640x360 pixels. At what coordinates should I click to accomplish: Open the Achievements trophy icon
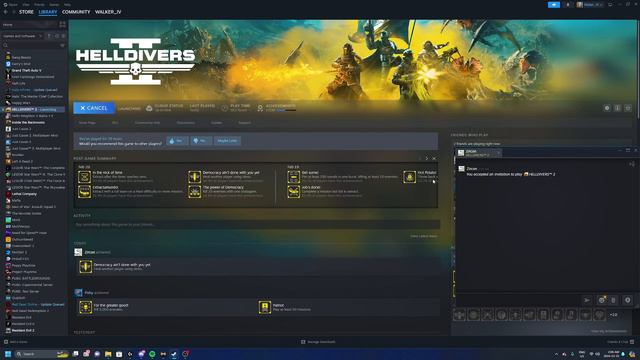pyautogui.click(x=260, y=108)
